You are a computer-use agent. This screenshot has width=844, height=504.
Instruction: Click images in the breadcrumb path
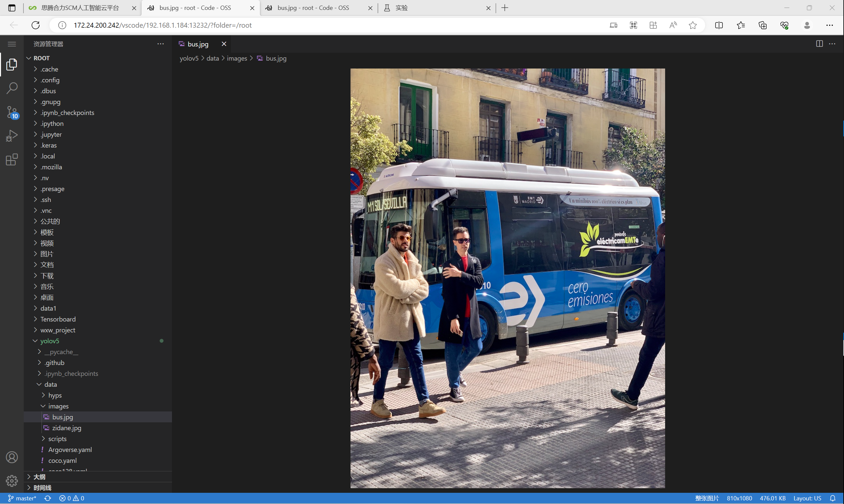pos(237,58)
